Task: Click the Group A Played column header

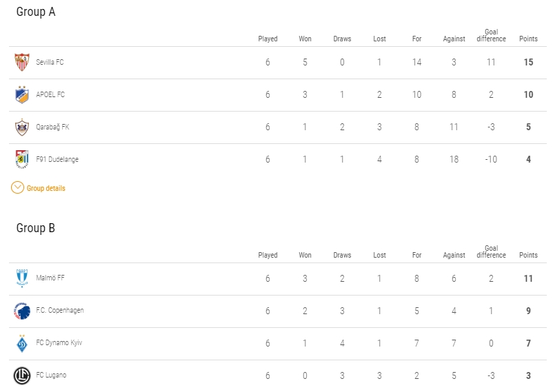Action: click(x=268, y=39)
